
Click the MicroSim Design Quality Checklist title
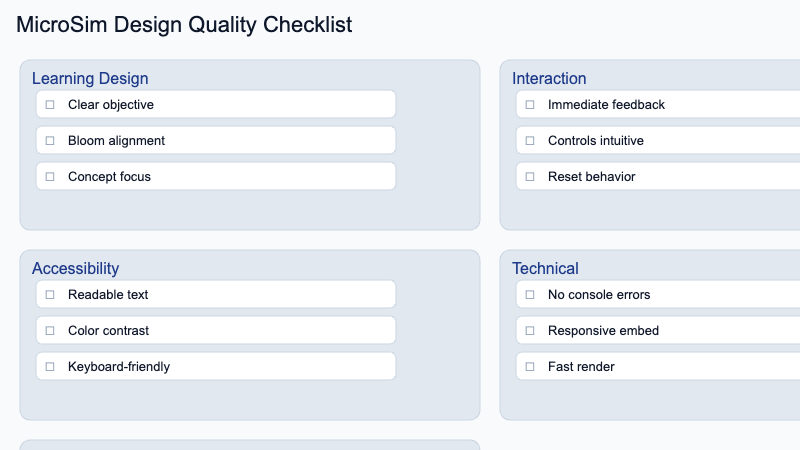pyautogui.click(x=184, y=24)
